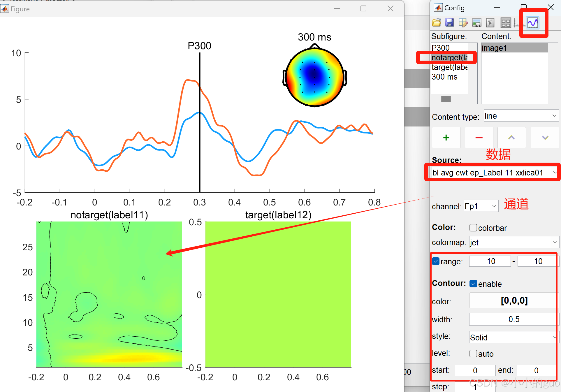This screenshot has width=561, height=392.
Task: Click the 300 ms topography head map
Action: tap(315, 76)
